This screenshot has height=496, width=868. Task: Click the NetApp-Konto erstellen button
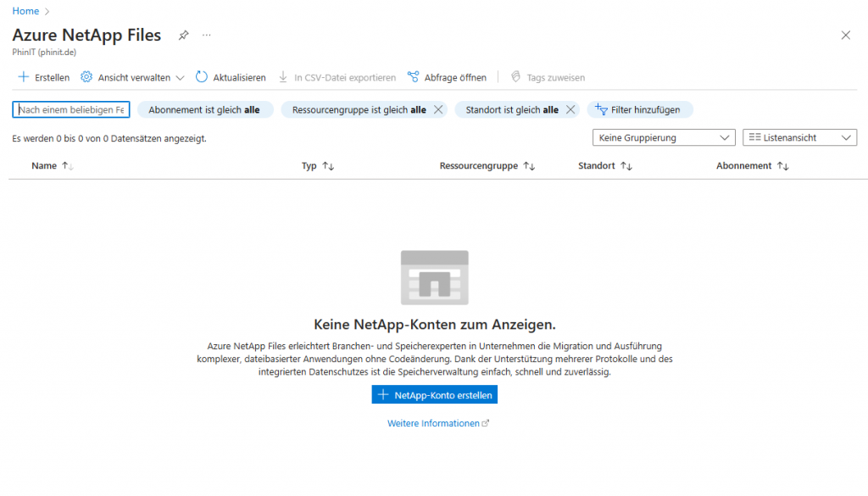click(x=434, y=393)
